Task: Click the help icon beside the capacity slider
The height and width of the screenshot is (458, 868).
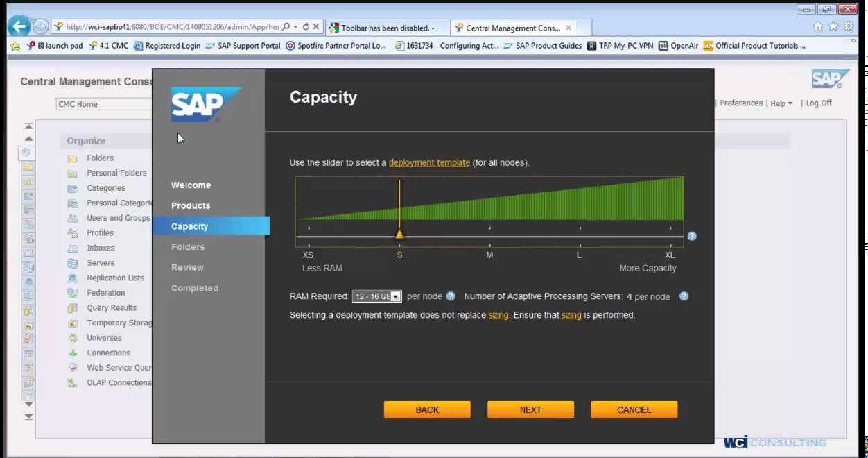Action: pyautogui.click(x=691, y=236)
